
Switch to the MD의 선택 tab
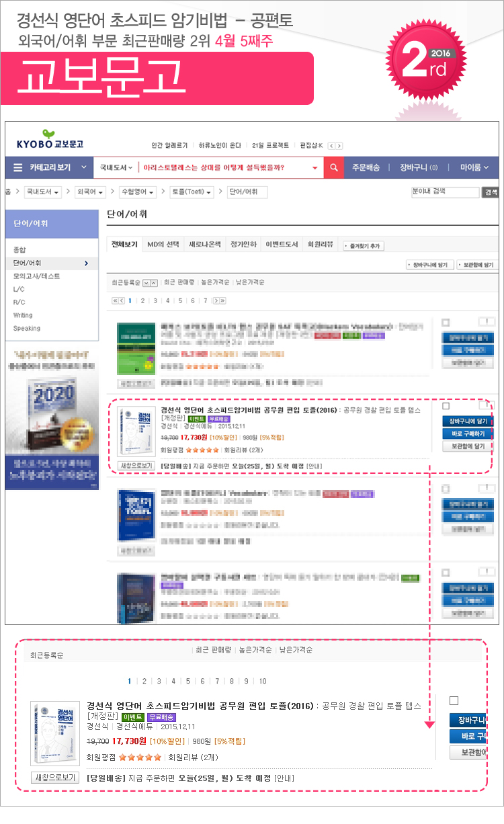[x=163, y=245]
